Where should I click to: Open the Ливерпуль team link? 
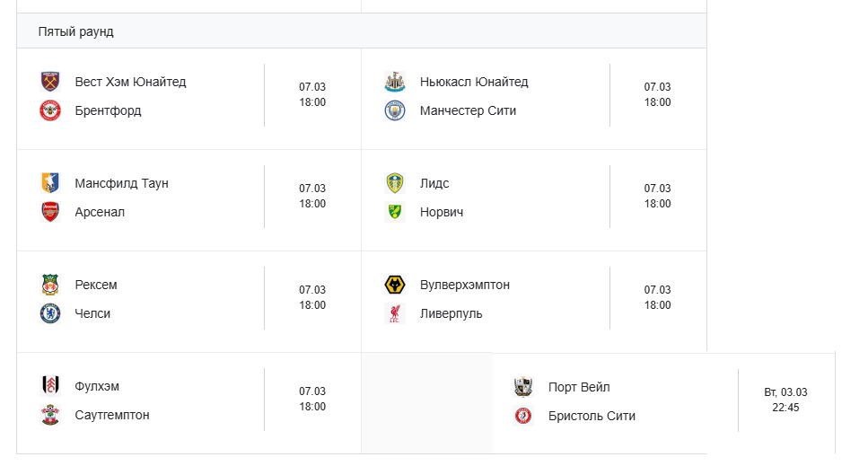coord(451,313)
